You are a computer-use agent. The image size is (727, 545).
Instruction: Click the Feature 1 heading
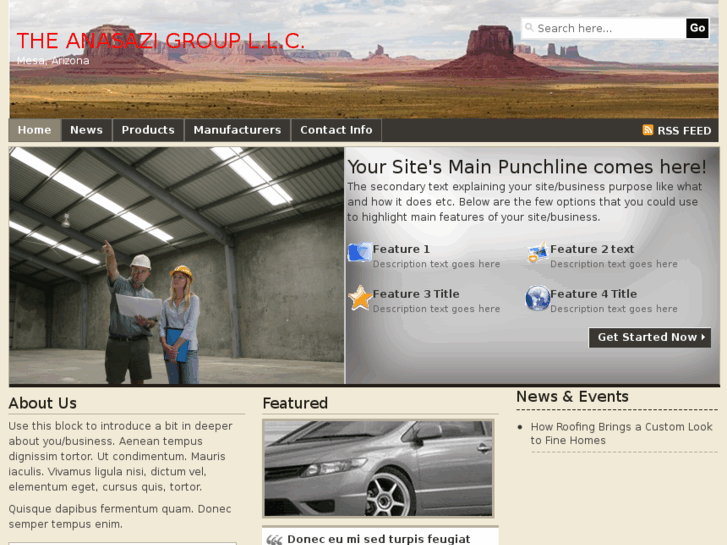(401, 249)
